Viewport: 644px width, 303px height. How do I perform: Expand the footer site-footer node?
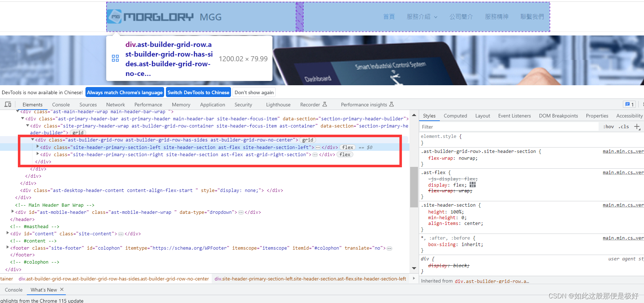coord(8,247)
